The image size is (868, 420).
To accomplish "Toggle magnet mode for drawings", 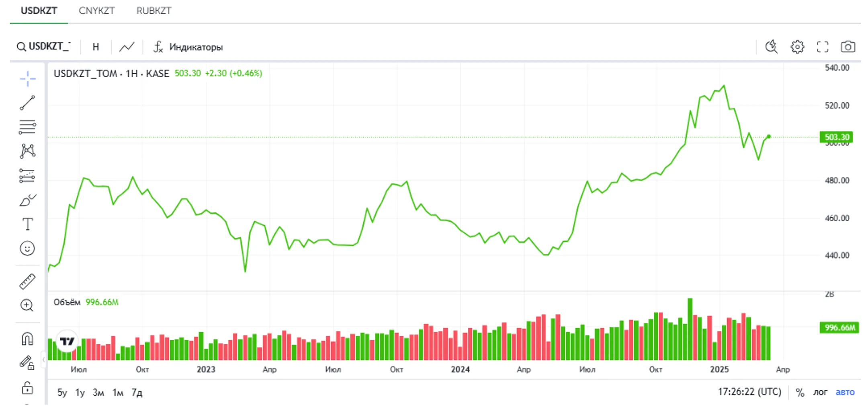I will [27, 339].
